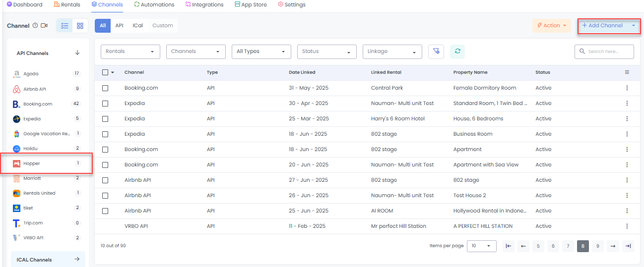644x267 pixels.
Task: Switch to list view layout icon
Action: point(64,26)
